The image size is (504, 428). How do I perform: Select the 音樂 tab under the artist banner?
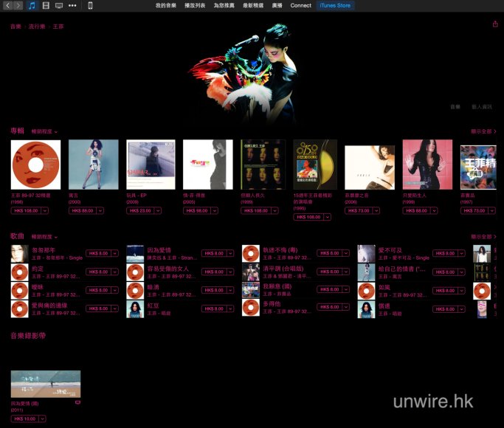455,107
